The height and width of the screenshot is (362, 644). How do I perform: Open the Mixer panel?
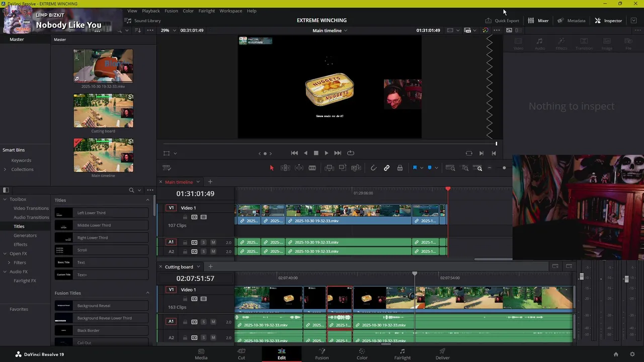point(538,21)
